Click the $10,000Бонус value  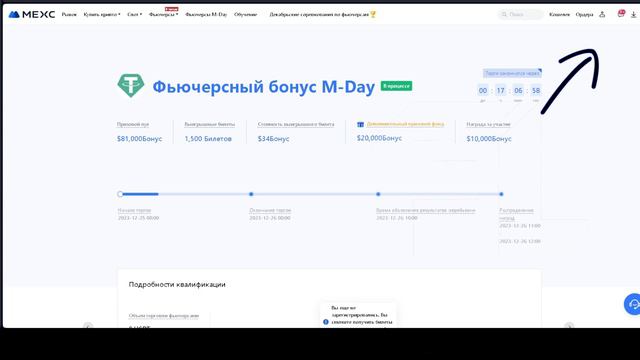click(489, 139)
